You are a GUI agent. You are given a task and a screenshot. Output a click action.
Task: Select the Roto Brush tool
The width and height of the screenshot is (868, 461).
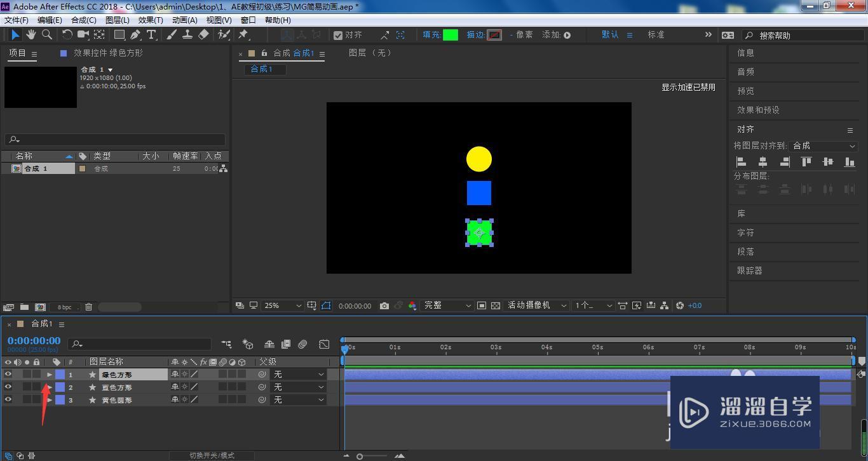tap(224, 35)
